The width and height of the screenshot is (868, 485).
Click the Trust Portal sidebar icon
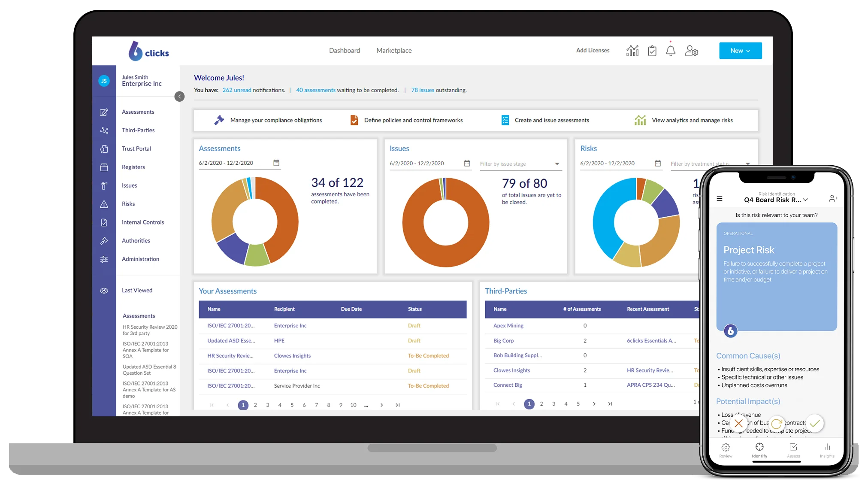coord(104,149)
